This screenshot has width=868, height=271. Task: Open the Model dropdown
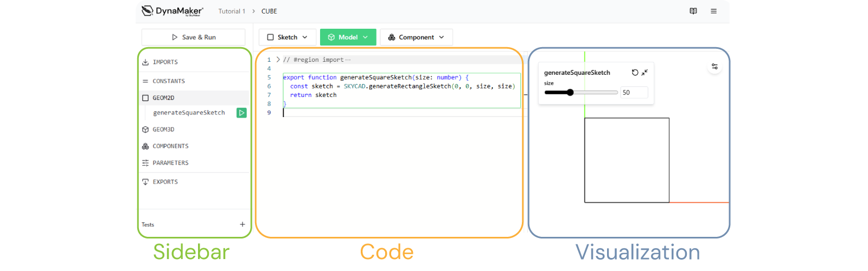348,37
